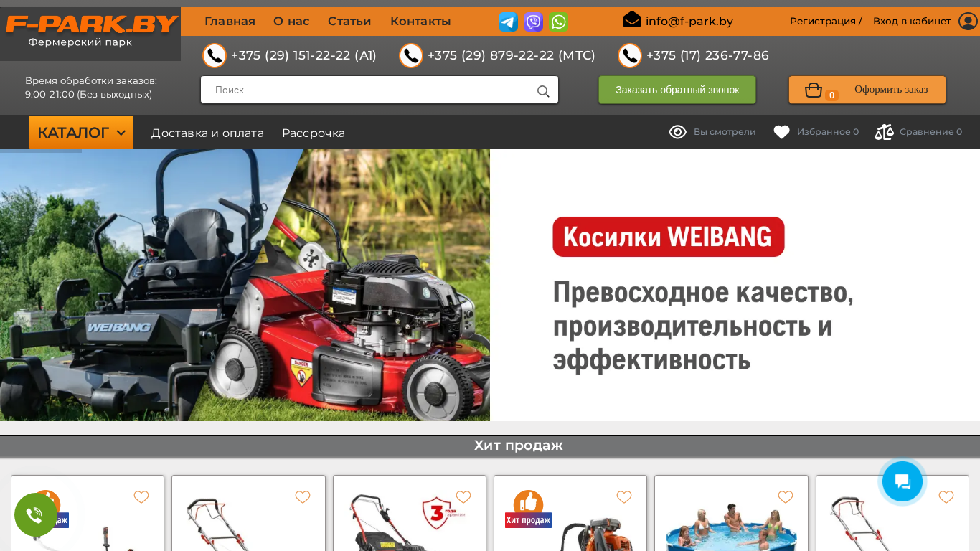The image size is (980, 551).
Task: Expand the КАТАЛОГ dropdown menu
Action: coord(81,132)
